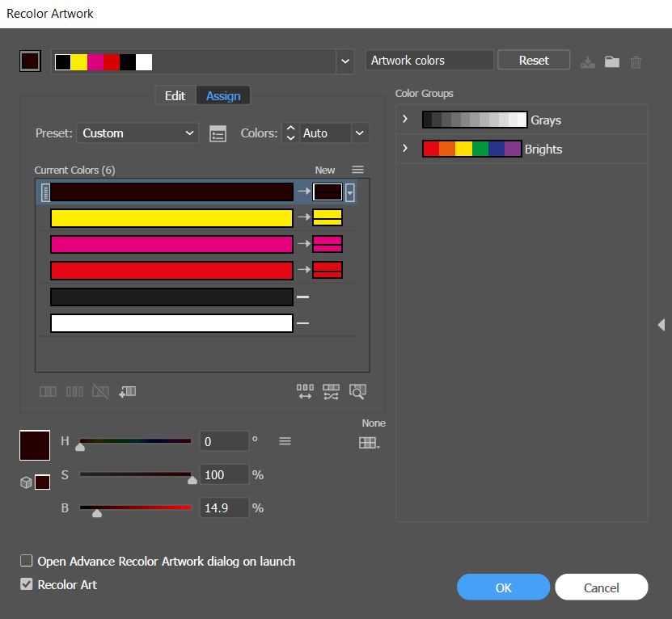Image resolution: width=672 pixels, height=619 pixels.
Task: Click the find color in artwork magnifier icon
Action: point(357,392)
